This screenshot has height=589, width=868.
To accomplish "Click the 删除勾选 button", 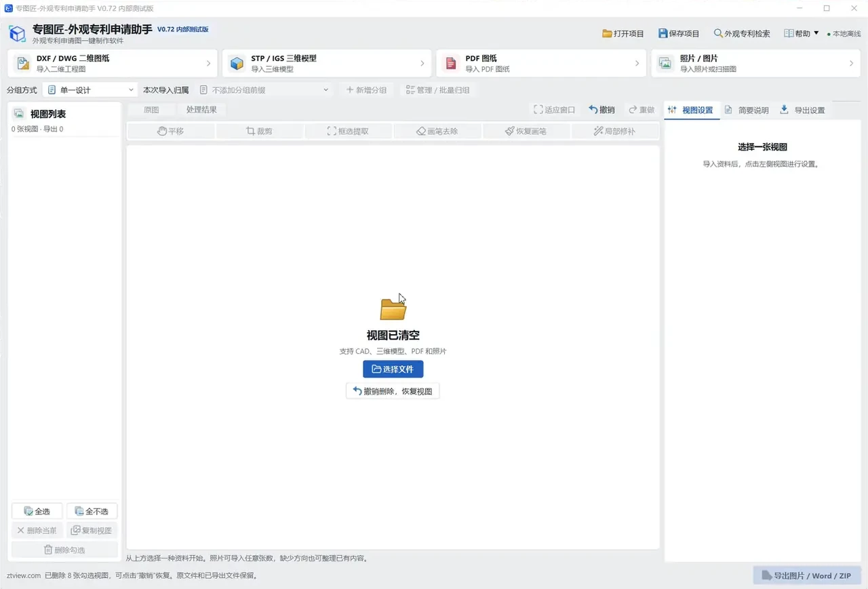I will (x=64, y=550).
